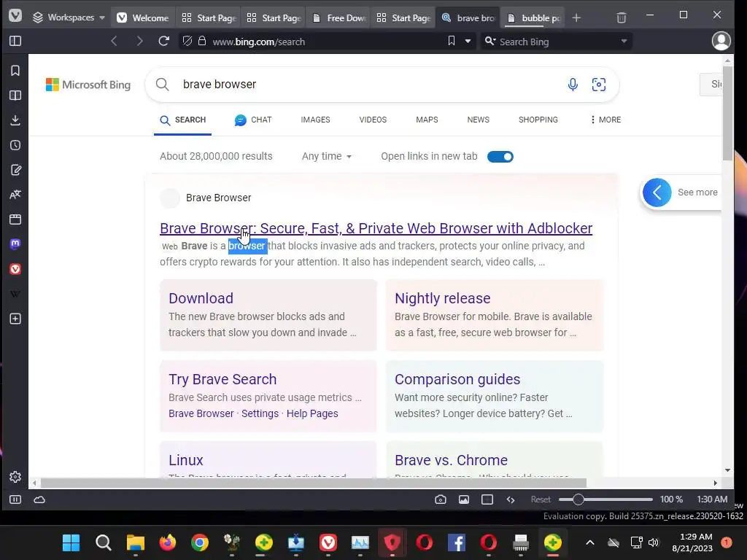Screen dimensions: 747x560
Task: Open sync status cloud icon
Action: tap(39, 499)
